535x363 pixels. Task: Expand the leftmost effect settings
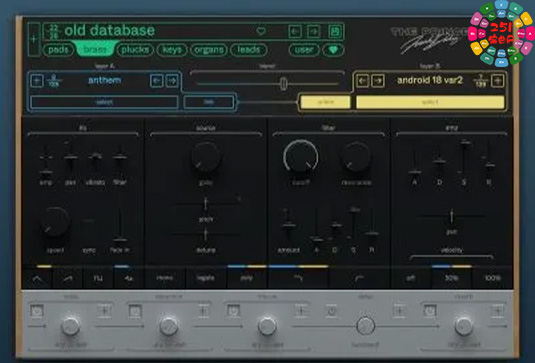(x=104, y=311)
